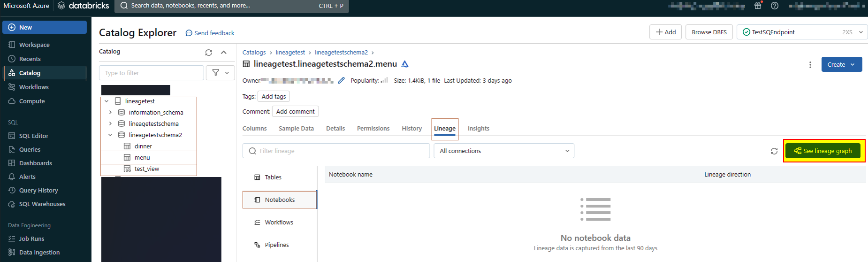Viewport: 868px width, 262px height.
Task: Refresh the Catalog tree
Action: [x=209, y=52]
